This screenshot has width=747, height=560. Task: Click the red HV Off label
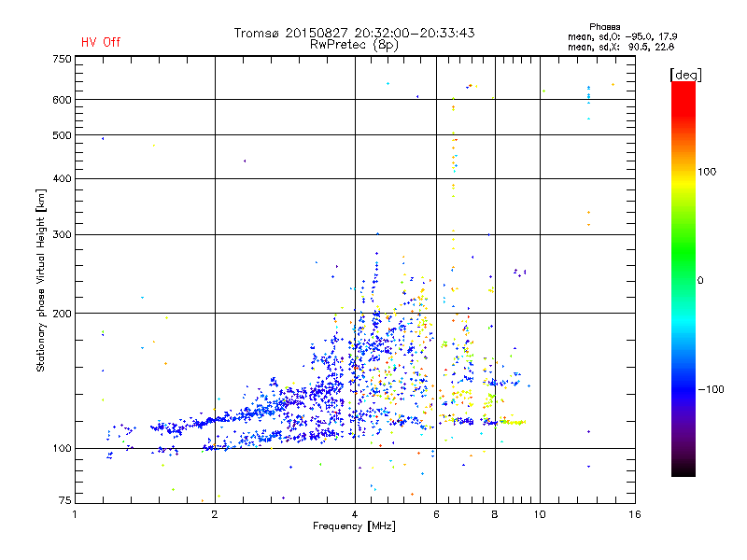click(x=100, y=42)
